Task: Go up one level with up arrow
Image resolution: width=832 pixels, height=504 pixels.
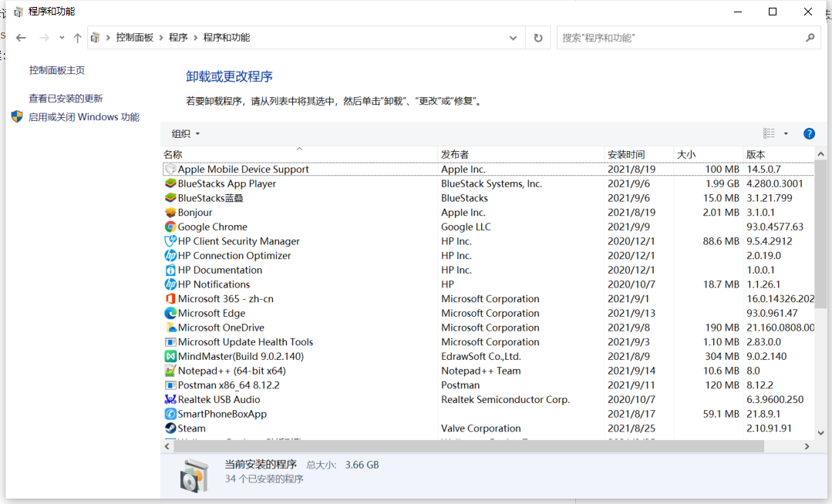Action: pyautogui.click(x=77, y=38)
